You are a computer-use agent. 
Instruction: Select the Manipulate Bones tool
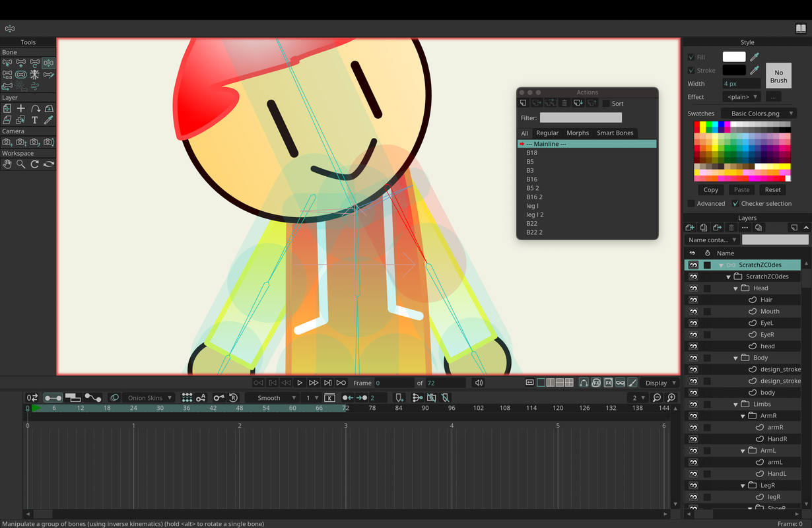(49, 64)
